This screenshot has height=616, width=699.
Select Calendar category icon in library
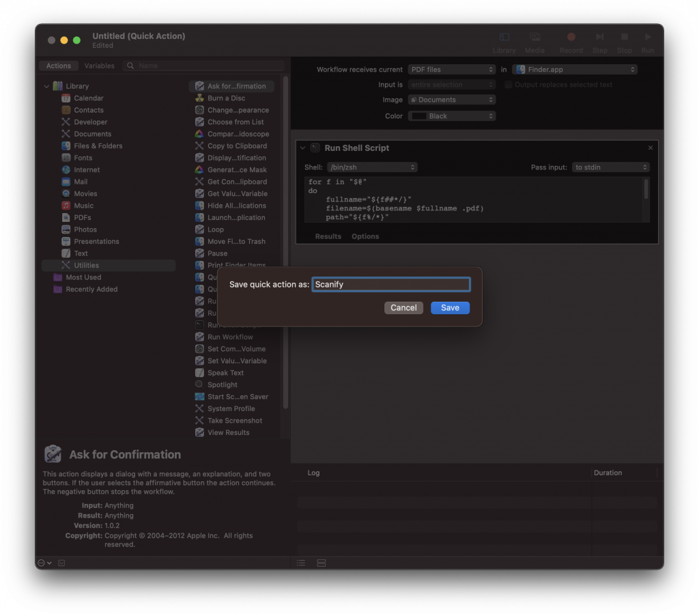tap(66, 98)
